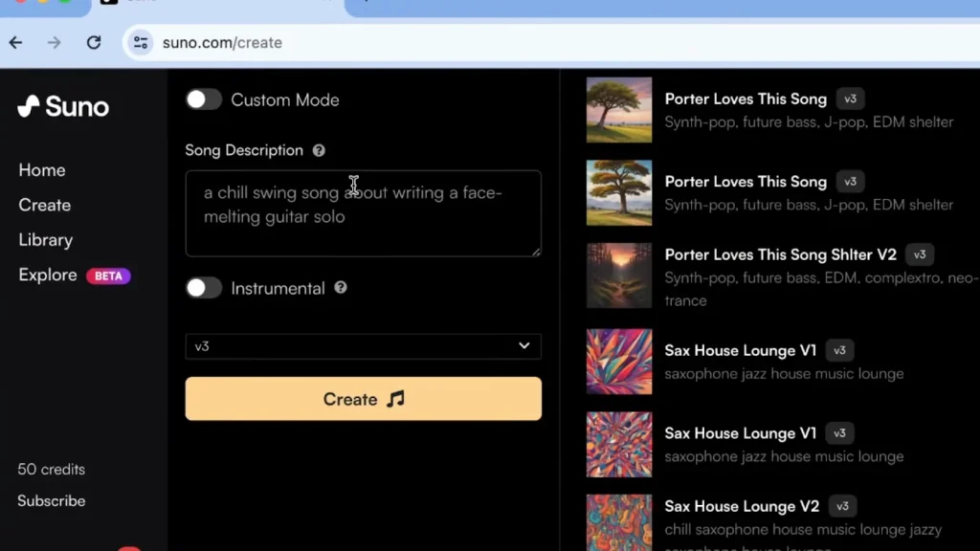Click v3 badge on first Sax House Lounge V1
980x551 pixels.
(839, 350)
